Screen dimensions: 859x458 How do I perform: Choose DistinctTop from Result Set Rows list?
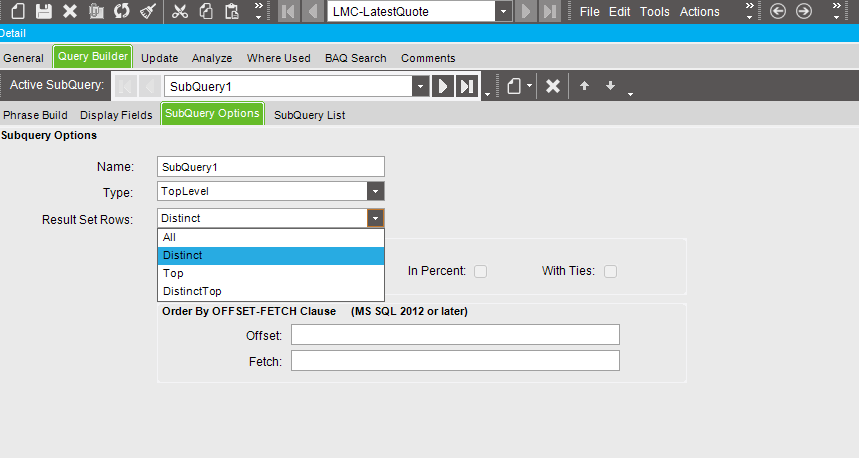coord(271,291)
